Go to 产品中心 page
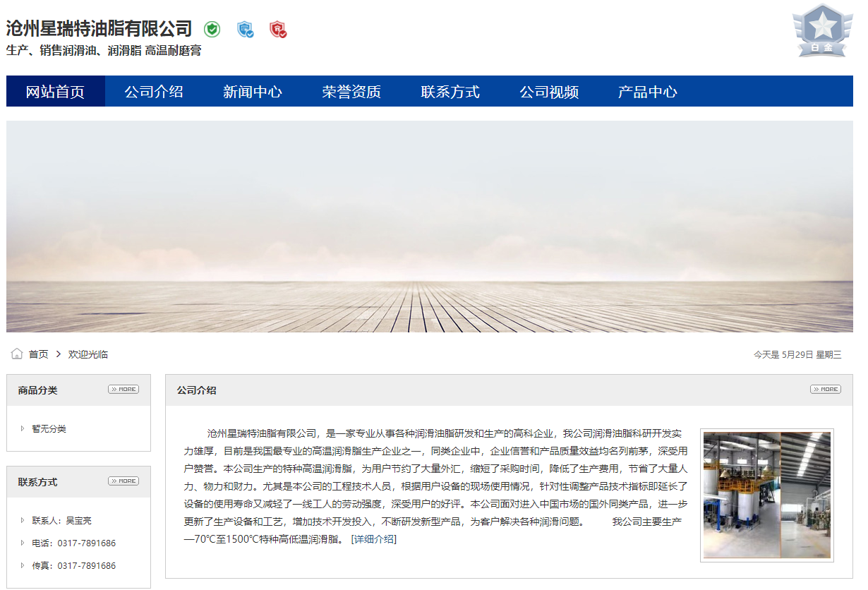 (648, 92)
